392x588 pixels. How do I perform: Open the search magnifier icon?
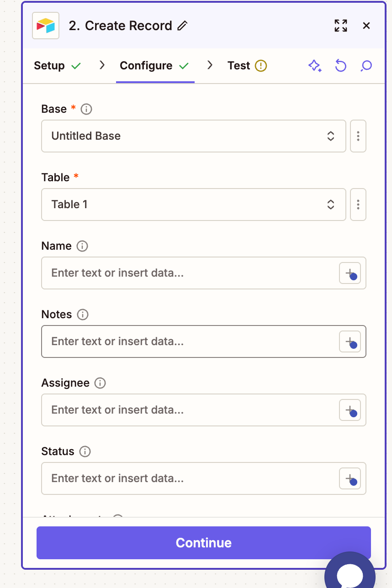click(366, 66)
